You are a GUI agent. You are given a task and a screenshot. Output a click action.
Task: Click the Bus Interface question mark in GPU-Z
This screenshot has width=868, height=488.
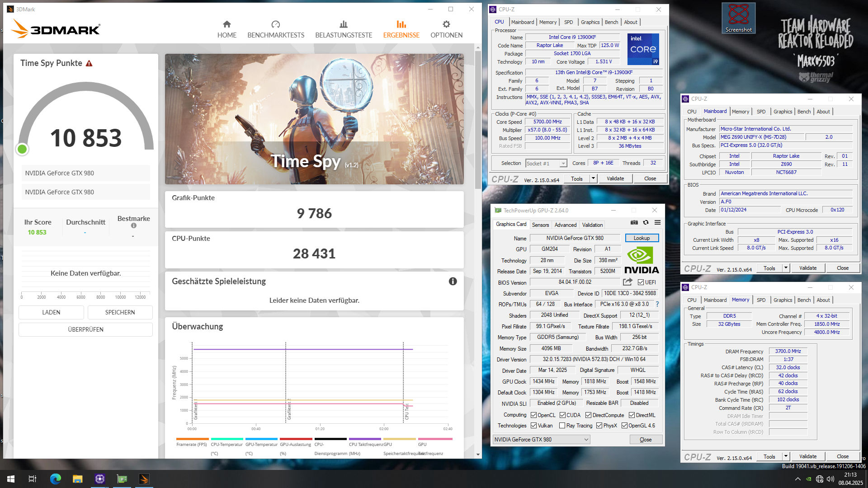point(657,304)
